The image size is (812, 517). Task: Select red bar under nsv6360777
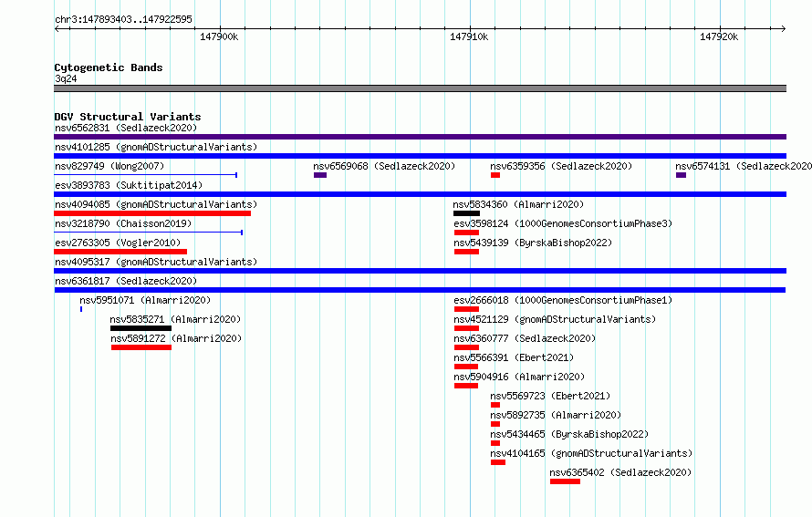coord(466,347)
